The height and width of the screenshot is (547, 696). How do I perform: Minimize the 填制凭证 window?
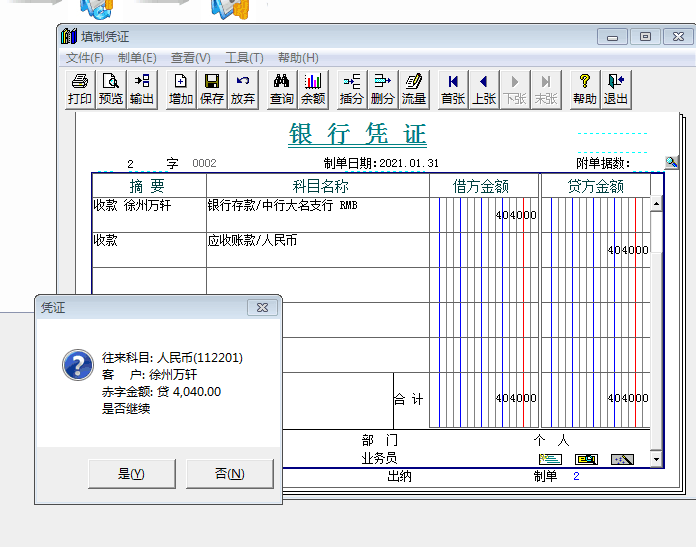[x=613, y=37]
